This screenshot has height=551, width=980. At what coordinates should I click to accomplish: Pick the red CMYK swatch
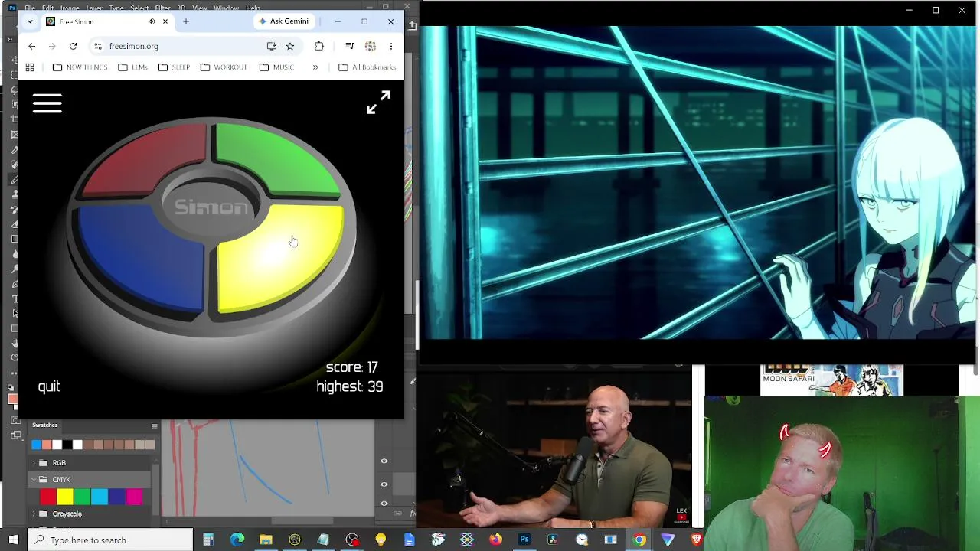47,497
